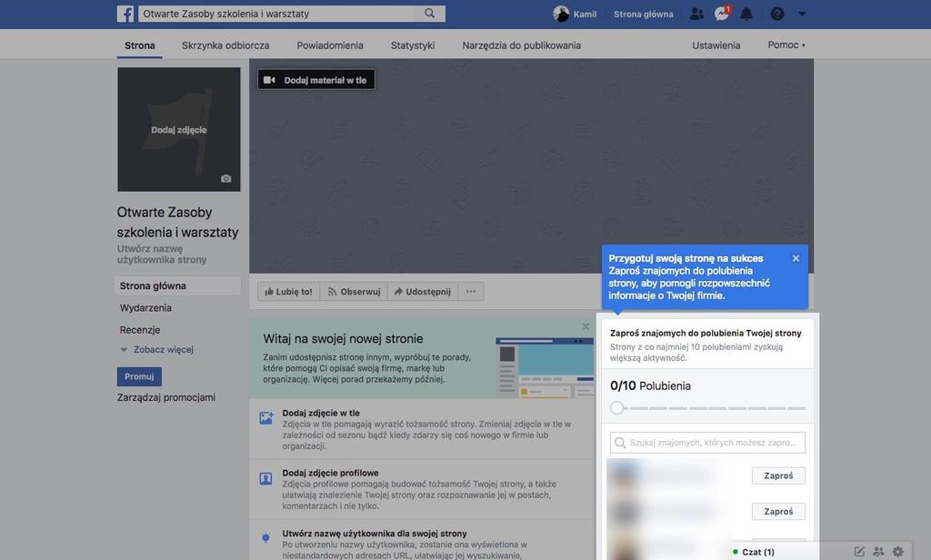Viewport: 931px width, 560px height.
Task: Click the Obserwuj button
Action: point(354,292)
